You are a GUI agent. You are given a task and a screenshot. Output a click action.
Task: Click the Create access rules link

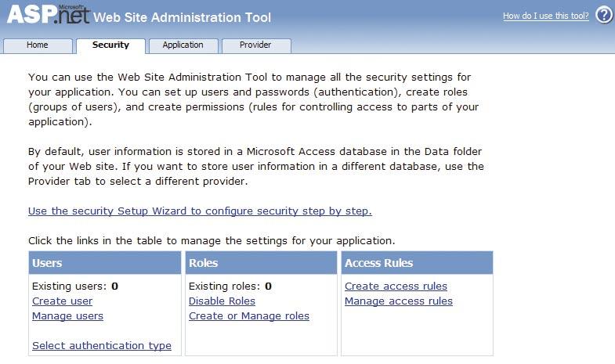click(x=396, y=286)
